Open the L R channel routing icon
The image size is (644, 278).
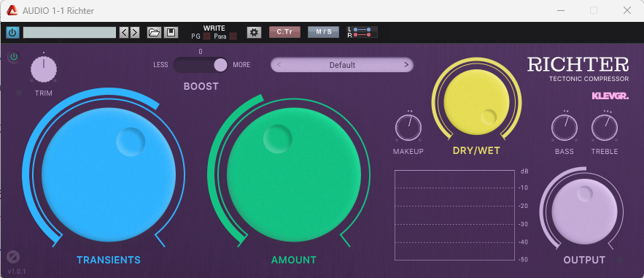[x=362, y=32]
